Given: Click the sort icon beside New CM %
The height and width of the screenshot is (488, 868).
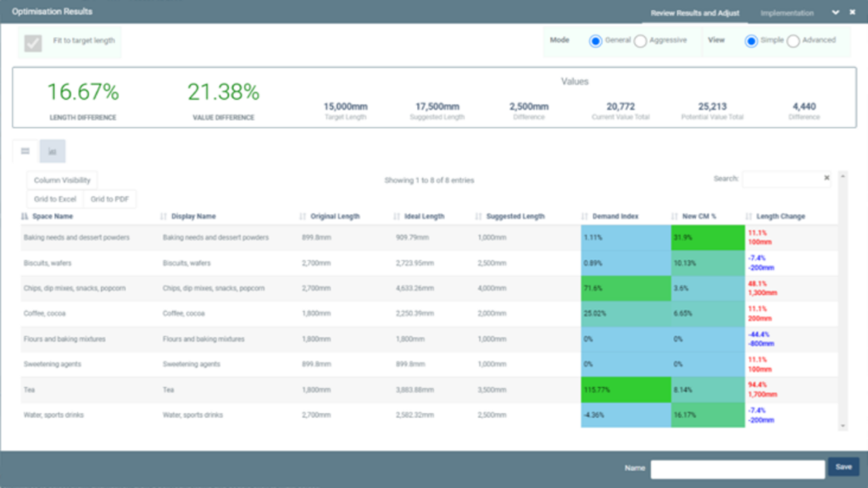Looking at the screenshot, I should (x=675, y=217).
